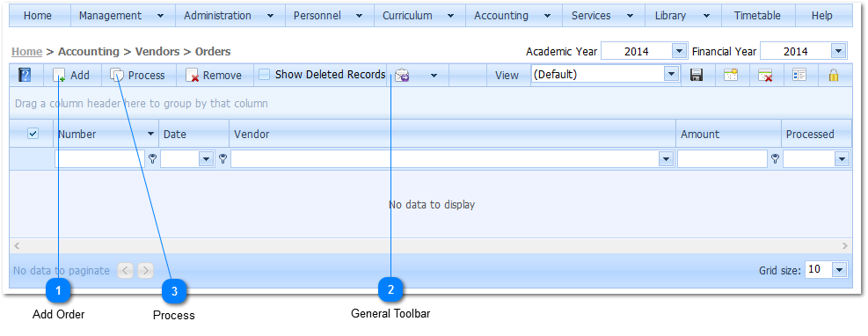Screen dimensions: 868x336
Task: Open the Vendor filter dropdown arrow
Action: tap(666, 159)
